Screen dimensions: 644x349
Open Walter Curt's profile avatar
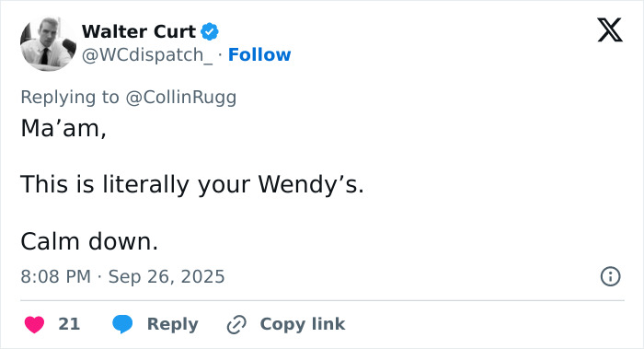click(x=48, y=43)
